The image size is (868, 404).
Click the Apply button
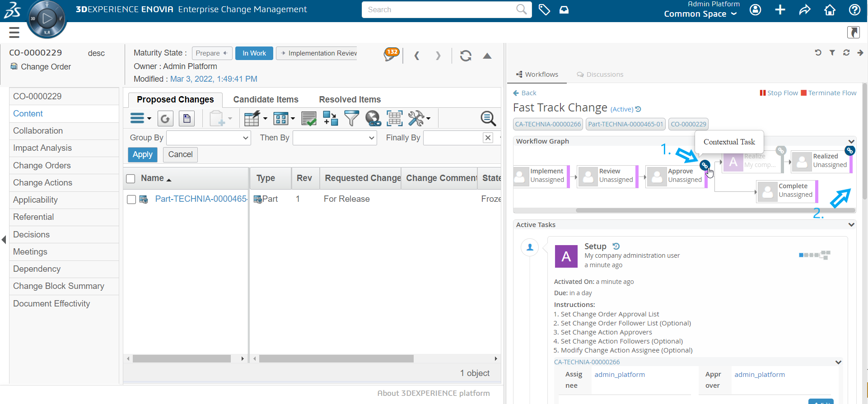142,154
